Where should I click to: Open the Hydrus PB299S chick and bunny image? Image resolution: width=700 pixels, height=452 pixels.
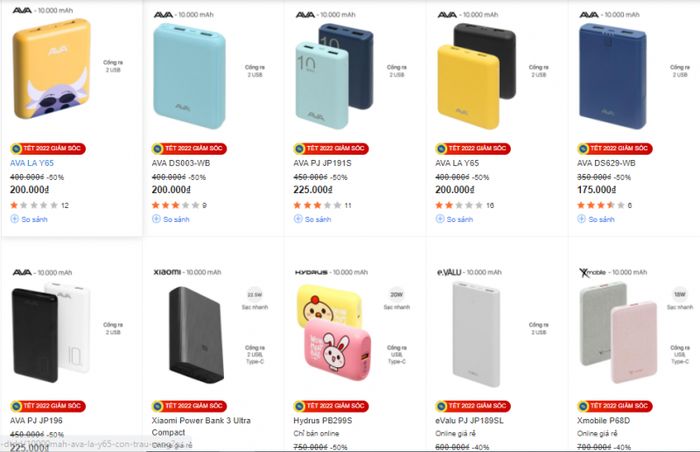pos(334,333)
